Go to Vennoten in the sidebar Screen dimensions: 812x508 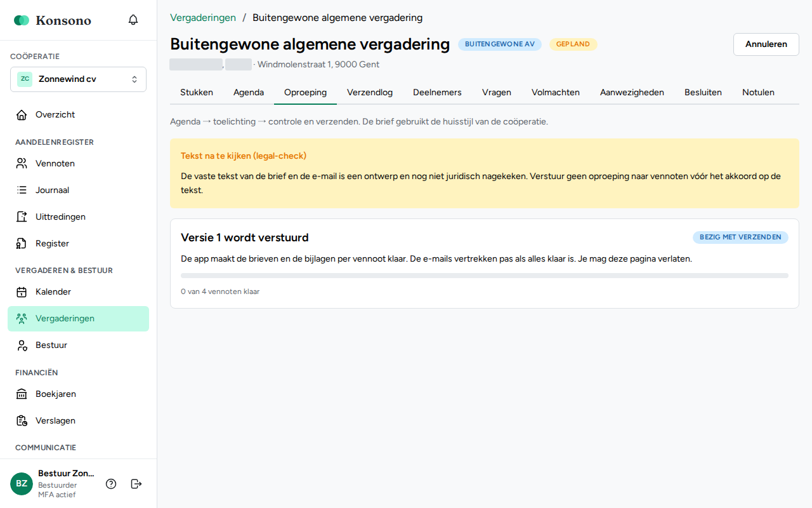tap(78, 164)
